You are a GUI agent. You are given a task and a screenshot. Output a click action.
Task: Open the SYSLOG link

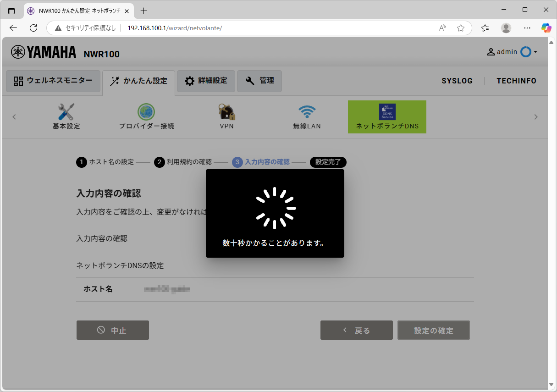pyautogui.click(x=457, y=81)
